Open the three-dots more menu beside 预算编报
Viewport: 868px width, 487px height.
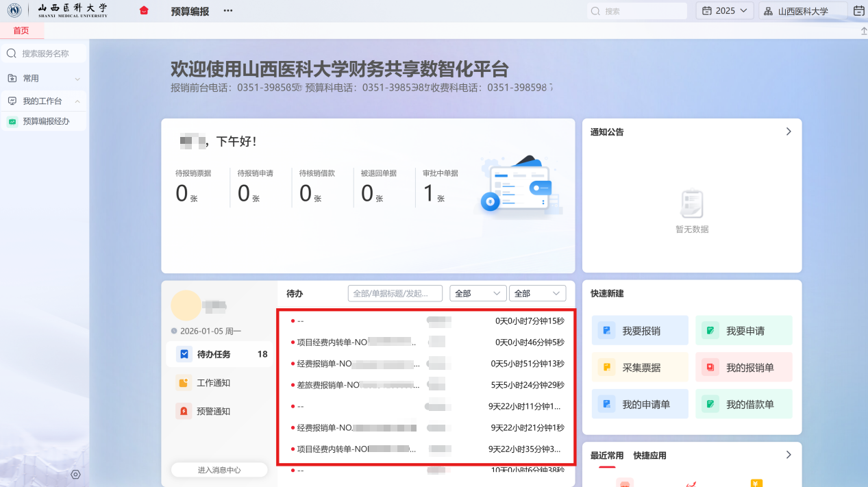[228, 11]
